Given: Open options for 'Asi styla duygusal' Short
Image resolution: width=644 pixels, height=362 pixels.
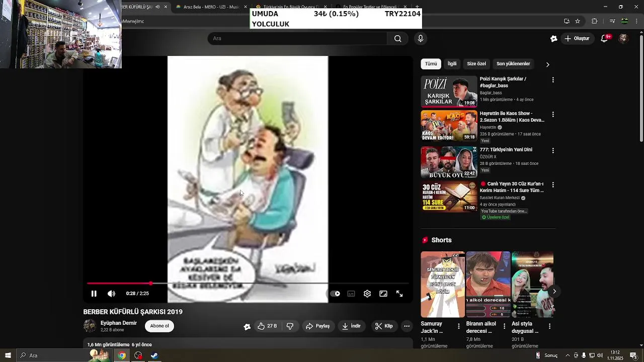Looking at the screenshot, I should click(x=549, y=326).
